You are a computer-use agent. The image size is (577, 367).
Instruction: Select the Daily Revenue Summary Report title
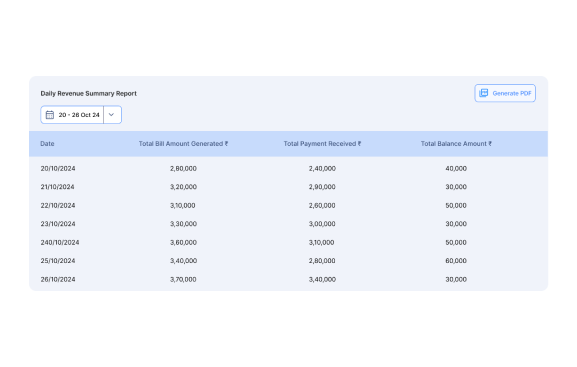89,93
